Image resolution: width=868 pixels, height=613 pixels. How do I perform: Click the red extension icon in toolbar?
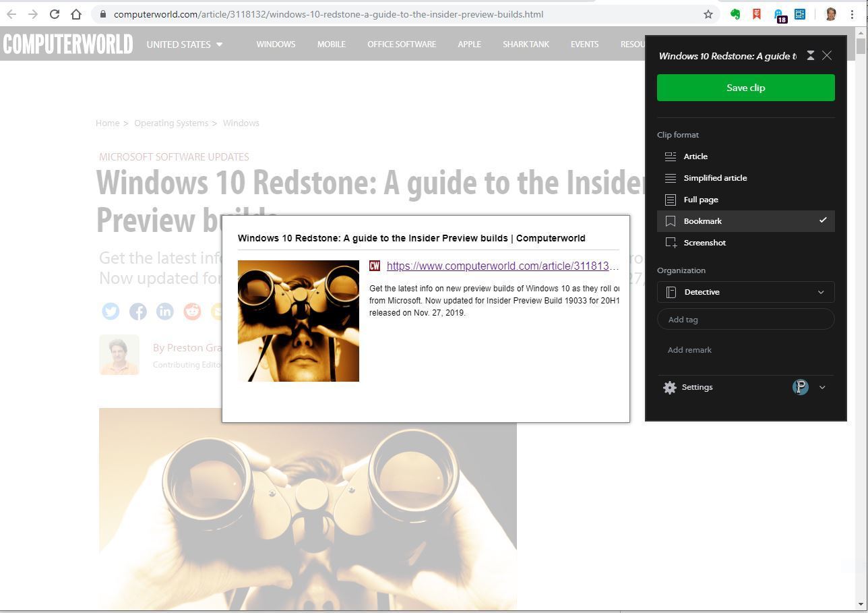click(x=757, y=14)
